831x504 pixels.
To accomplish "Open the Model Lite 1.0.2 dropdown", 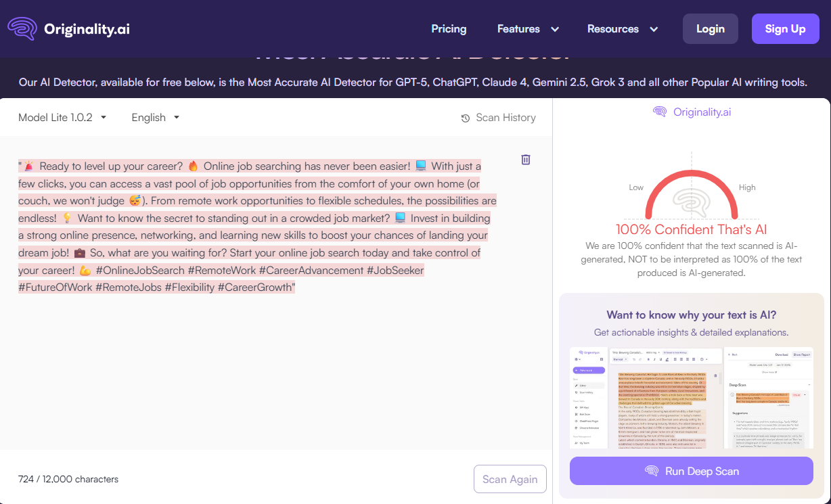I will click(62, 117).
